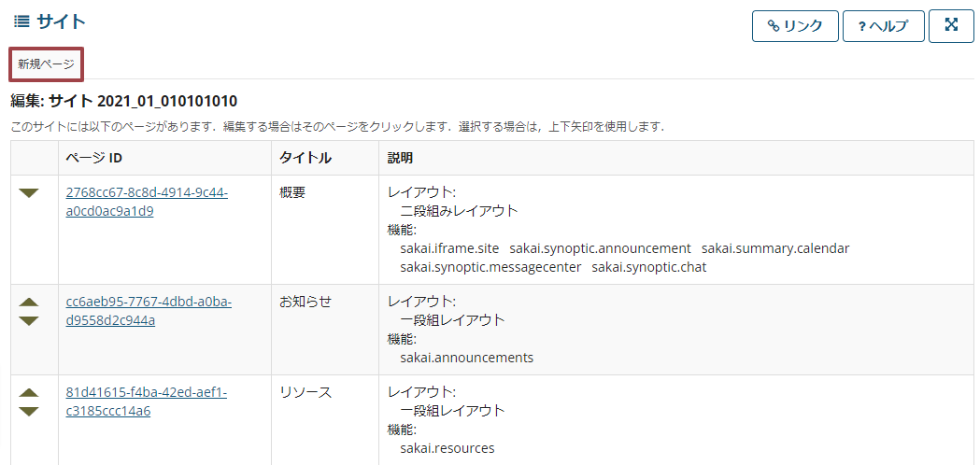Open the ヘルプ help button

(883, 26)
